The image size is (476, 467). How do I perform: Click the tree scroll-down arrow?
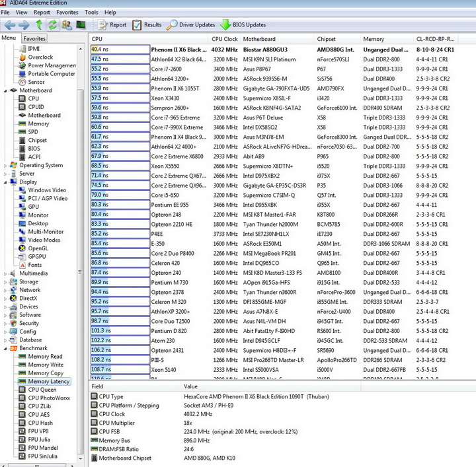coord(81,459)
